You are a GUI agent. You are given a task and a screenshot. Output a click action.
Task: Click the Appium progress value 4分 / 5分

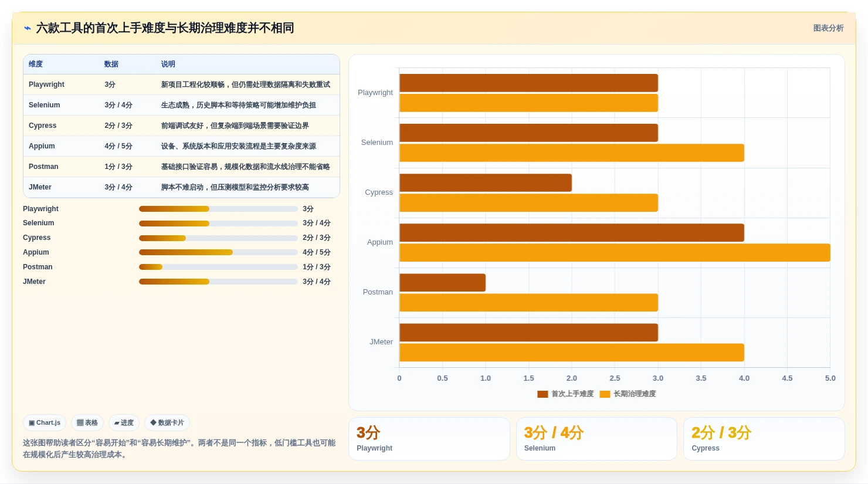317,252
